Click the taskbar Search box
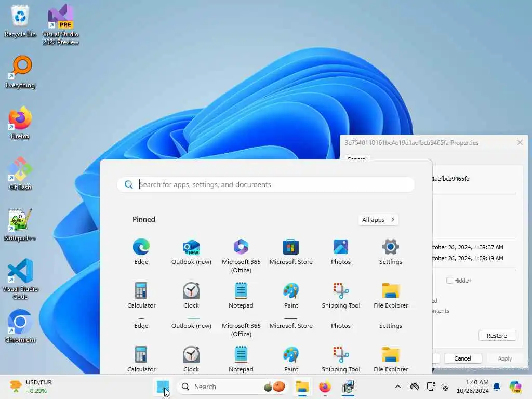Viewport: 532px width, 399px height. pos(232,387)
